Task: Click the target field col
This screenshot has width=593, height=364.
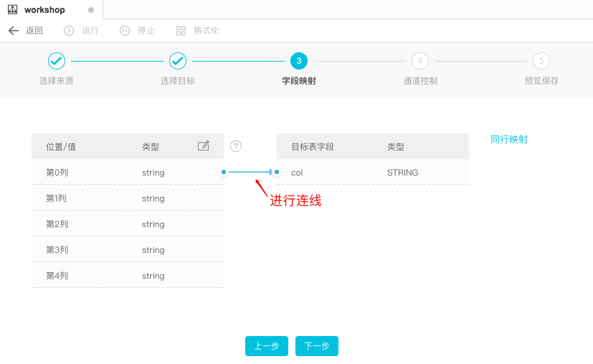Action: [297, 173]
